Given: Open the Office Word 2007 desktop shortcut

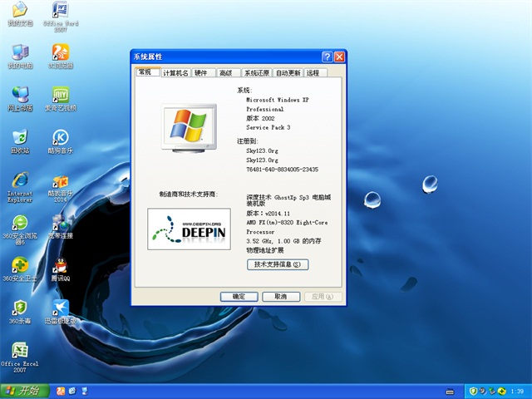Looking at the screenshot, I should tap(60, 12).
